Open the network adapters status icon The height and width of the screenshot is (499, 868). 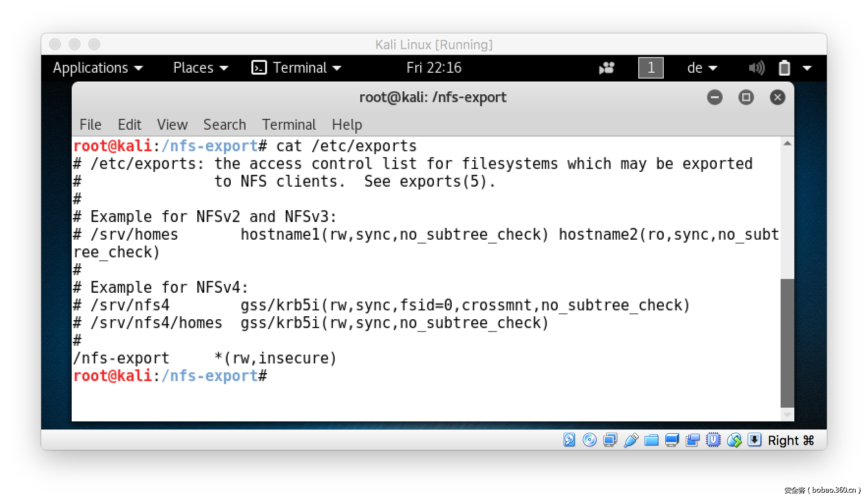(x=610, y=440)
